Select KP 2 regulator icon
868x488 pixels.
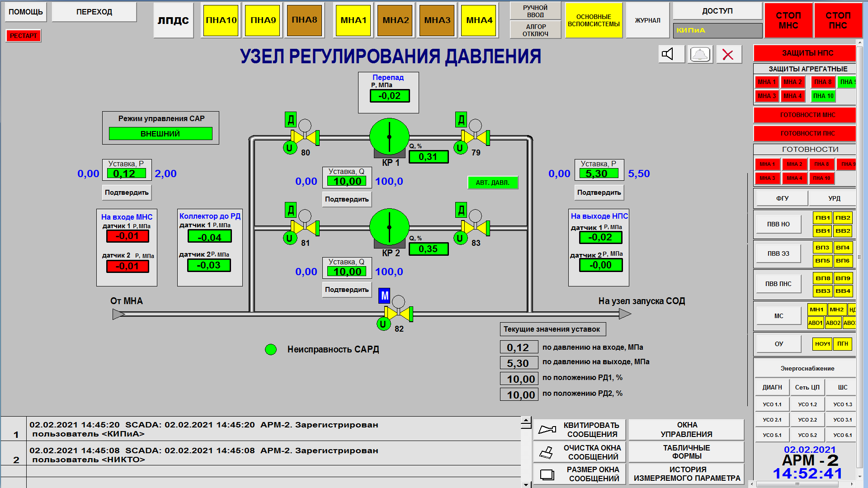[389, 227]
